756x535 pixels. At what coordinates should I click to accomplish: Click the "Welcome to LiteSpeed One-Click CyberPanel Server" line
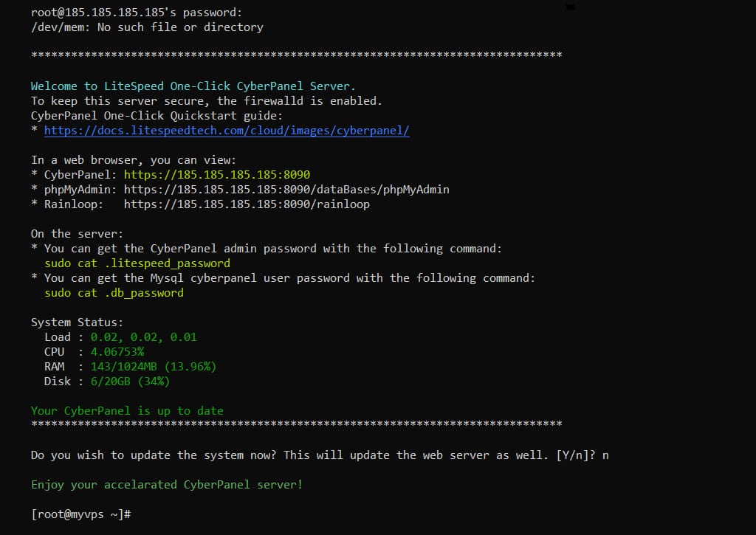(x=193, y=86)
